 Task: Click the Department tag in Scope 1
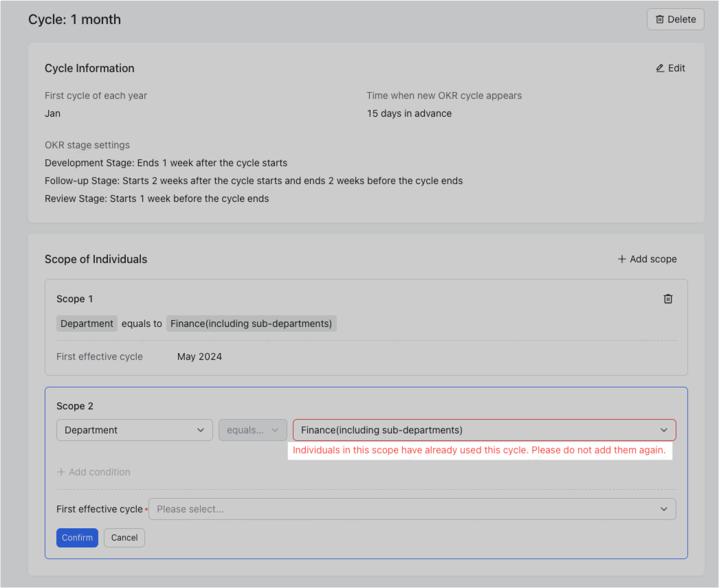[x=87, y=324]
